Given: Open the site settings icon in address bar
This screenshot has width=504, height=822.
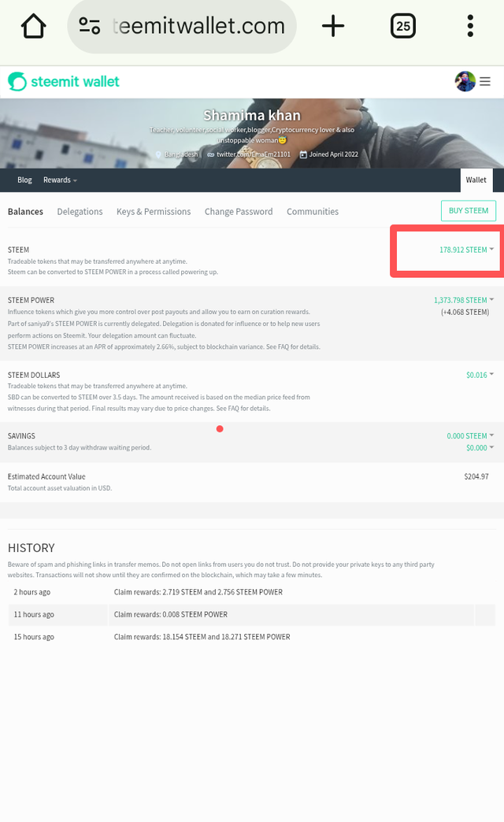Looking at the screenshot, I should point(89,26).
